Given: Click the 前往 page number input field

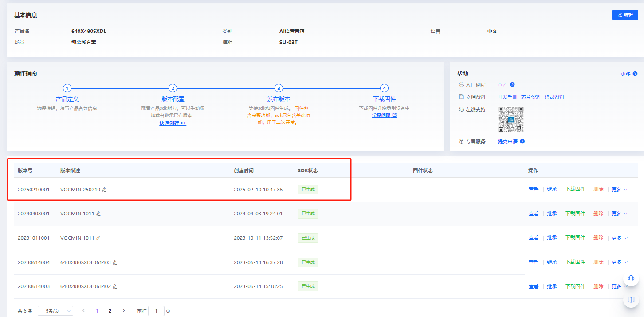Looking at the screenshot, I should (156, 311).
